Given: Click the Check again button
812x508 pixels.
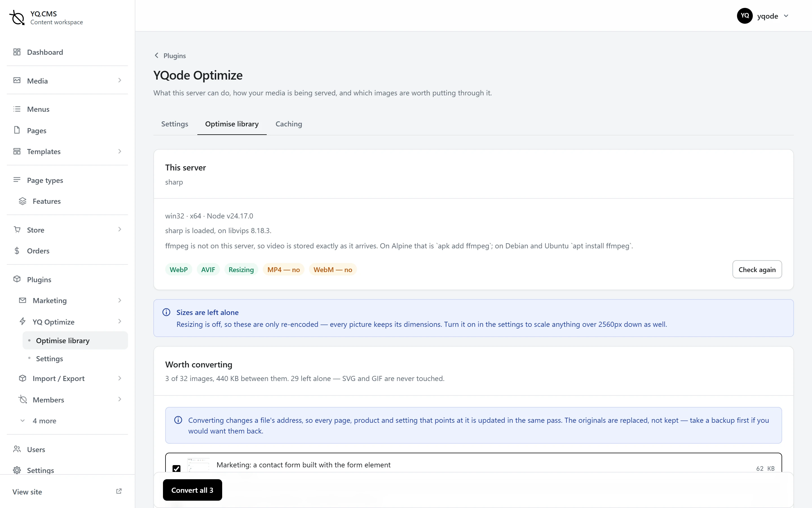Looking at the screenshot, I should [x=757, y=270].
